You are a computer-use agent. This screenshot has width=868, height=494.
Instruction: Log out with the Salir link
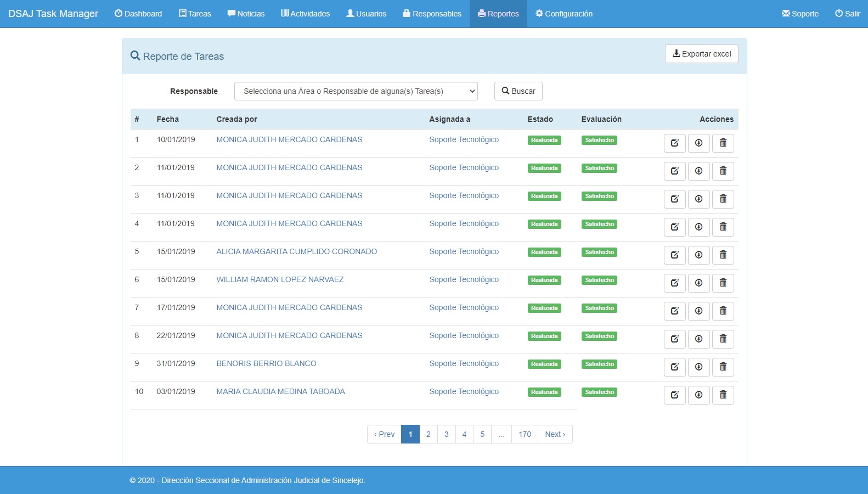point(847,14)
